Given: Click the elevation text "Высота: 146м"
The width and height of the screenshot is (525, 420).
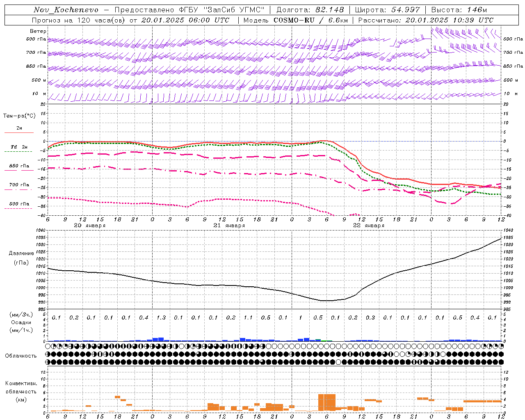Looking at the screenshot, I should 459,10.
